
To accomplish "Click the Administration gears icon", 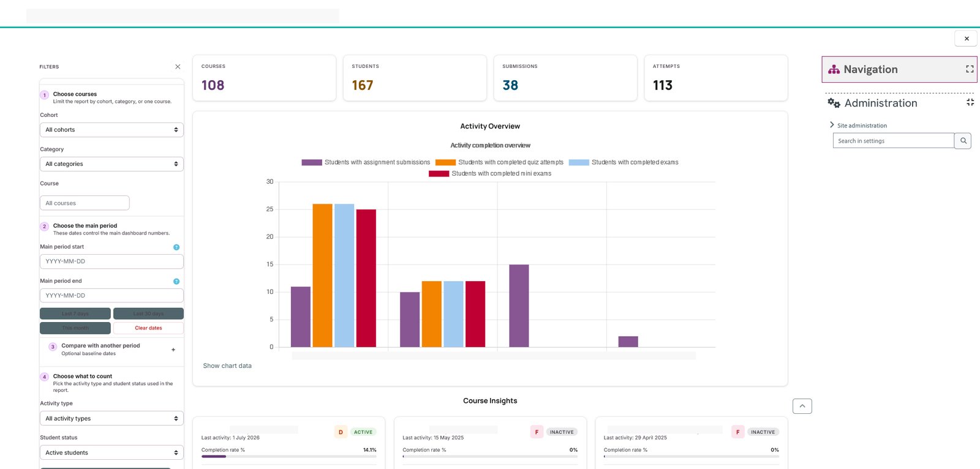I will point(834,103).
